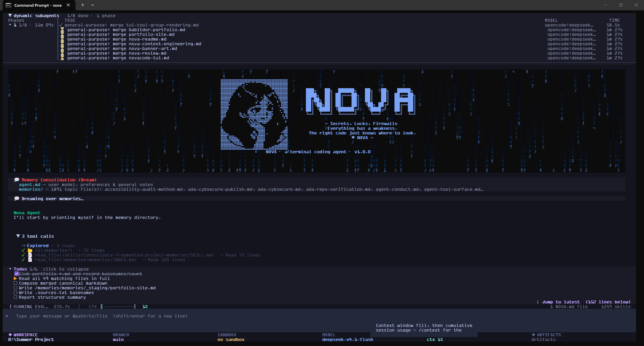The width and height of the screenshot is (644, 346).
Task: Click the orange arrow marker on Read all 49 files
Action: coord(15,279)
